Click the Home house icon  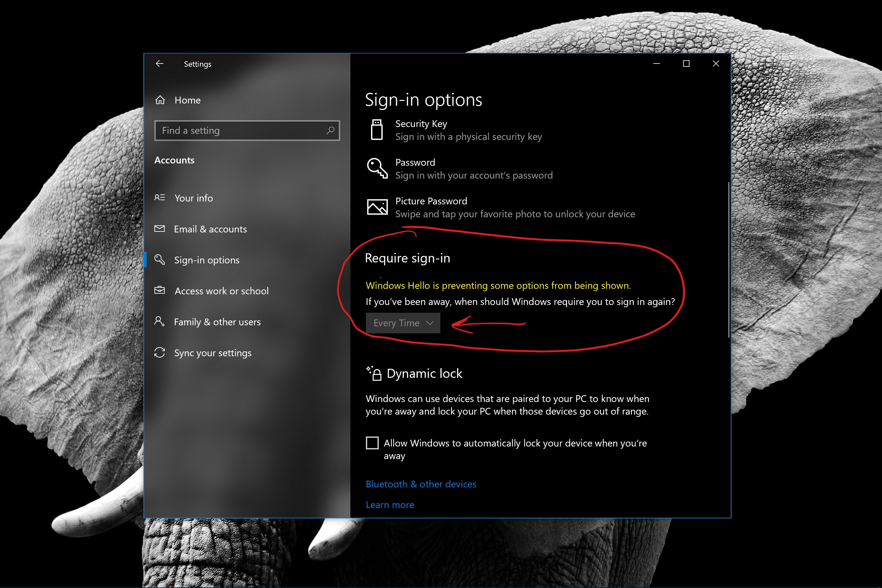(160, 100)
